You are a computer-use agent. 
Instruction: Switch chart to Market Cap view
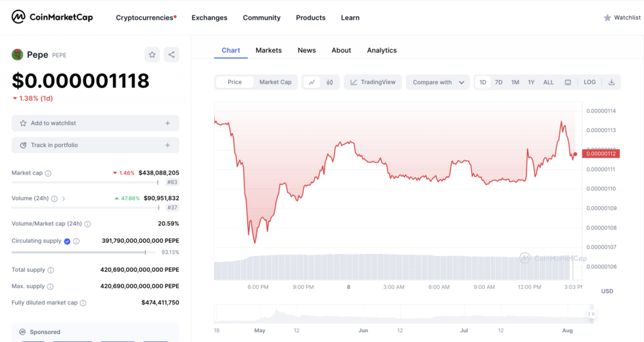pyautogui.click(x=275, y=82)
